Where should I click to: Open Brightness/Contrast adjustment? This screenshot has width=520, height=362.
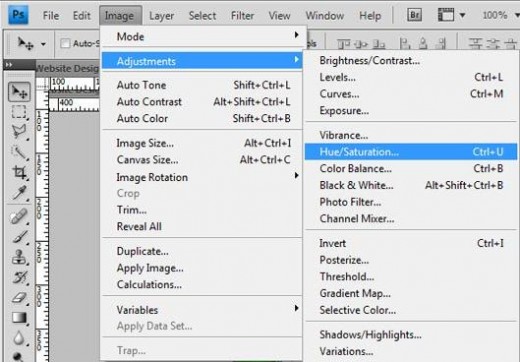coord(411,61)
